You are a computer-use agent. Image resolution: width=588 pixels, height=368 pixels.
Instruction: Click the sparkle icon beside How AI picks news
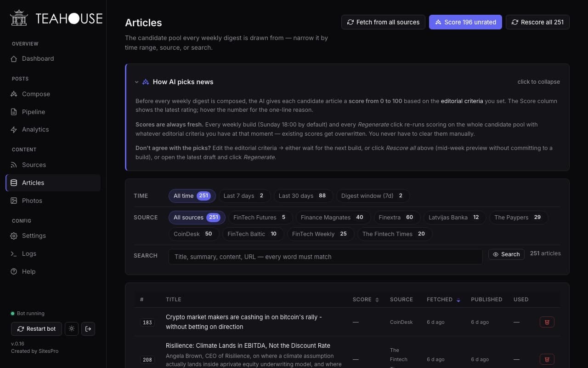146,82
